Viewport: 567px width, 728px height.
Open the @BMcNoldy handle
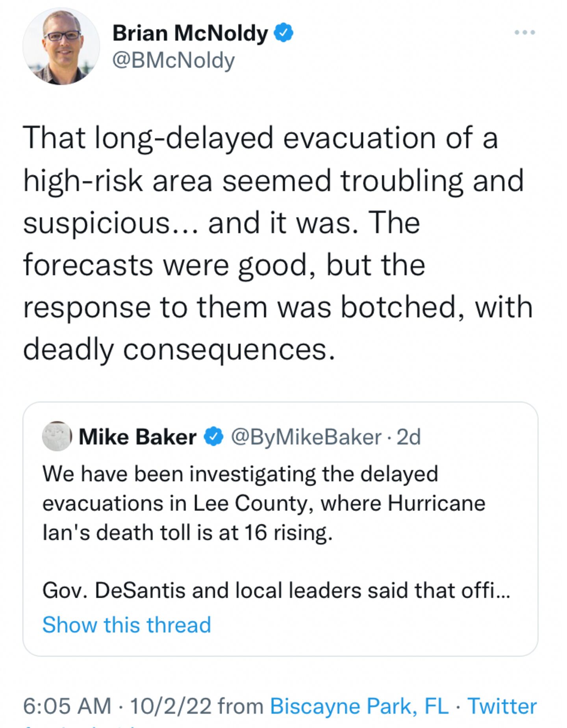click(174, 61)
